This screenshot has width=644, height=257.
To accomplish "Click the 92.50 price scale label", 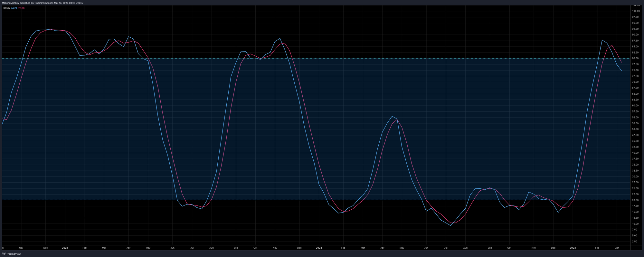I will click(636, 29).
